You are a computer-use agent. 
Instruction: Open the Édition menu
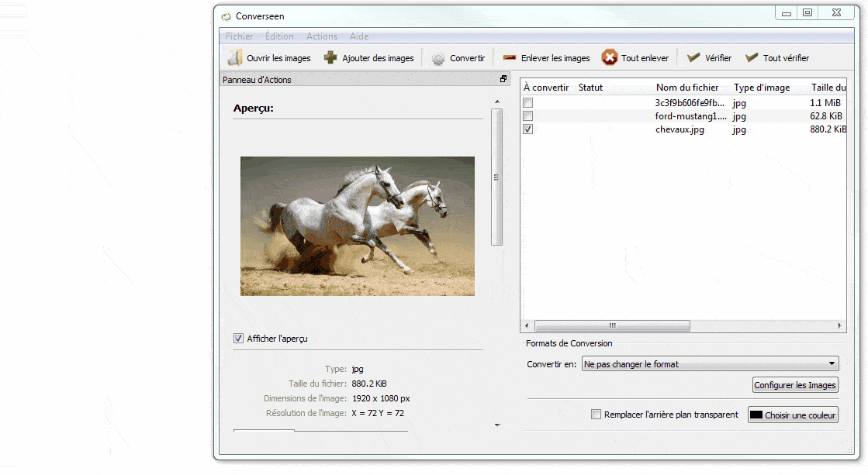click(x=279, y=36)
